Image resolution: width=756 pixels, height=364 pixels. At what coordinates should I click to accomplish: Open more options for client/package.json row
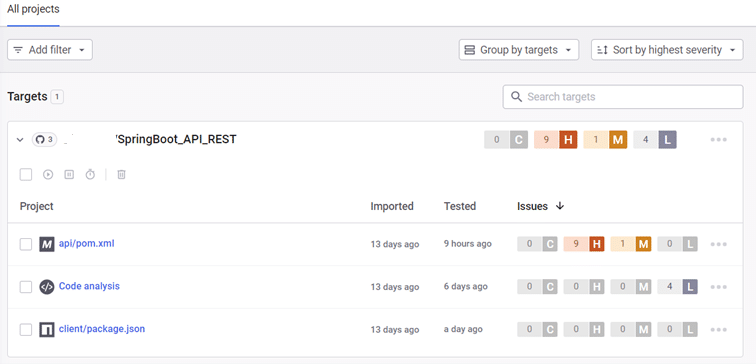coord(718,330)
